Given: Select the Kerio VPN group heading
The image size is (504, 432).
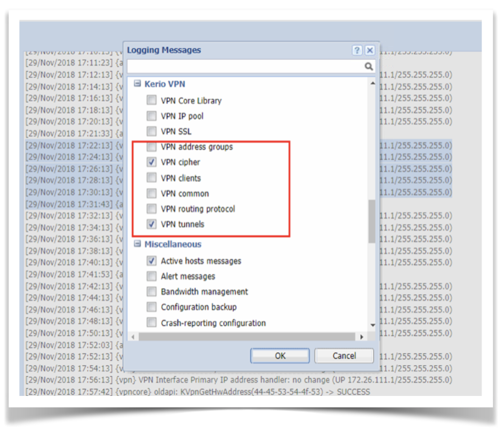Looking at the screenshot, I should [165, 84].
